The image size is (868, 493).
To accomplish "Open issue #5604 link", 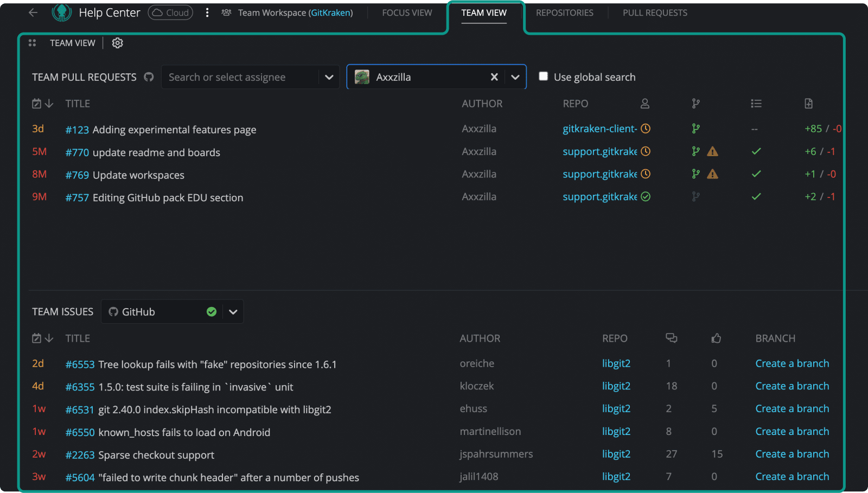I will 80,478.
